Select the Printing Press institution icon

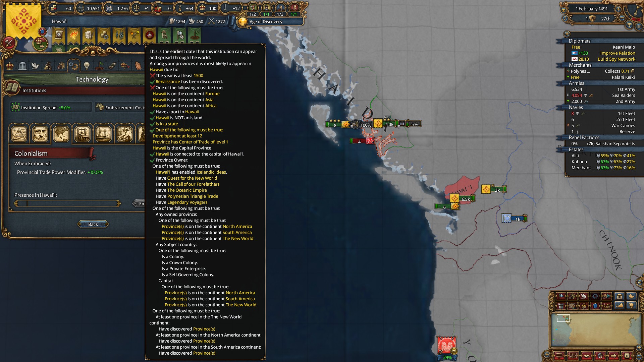tap(82, 134)
